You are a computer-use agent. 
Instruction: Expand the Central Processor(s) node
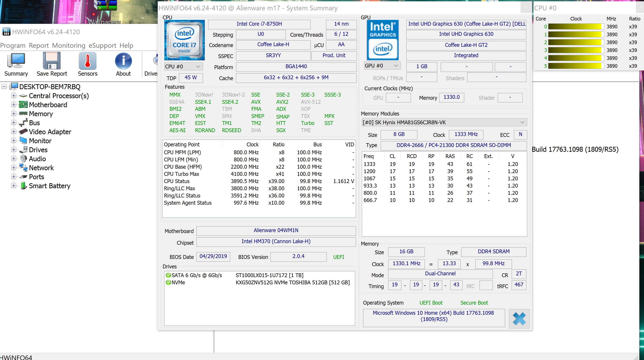[x=14, y=95]
